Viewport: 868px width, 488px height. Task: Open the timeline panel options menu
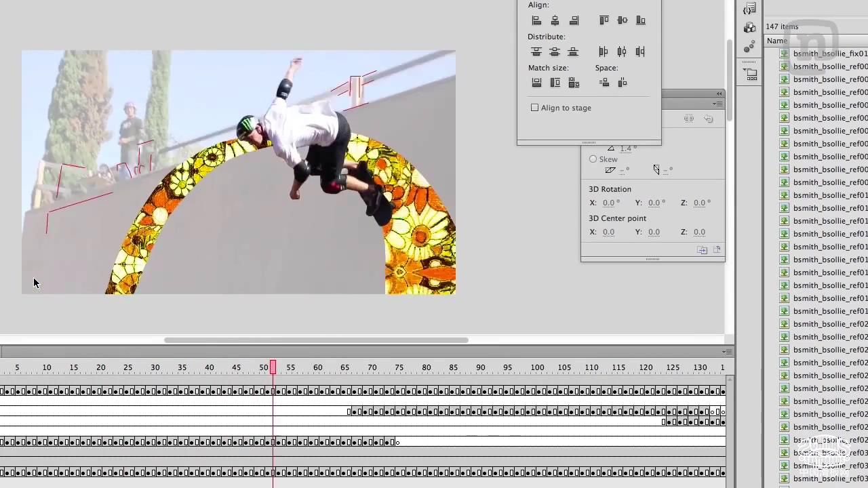click(726, 352)
